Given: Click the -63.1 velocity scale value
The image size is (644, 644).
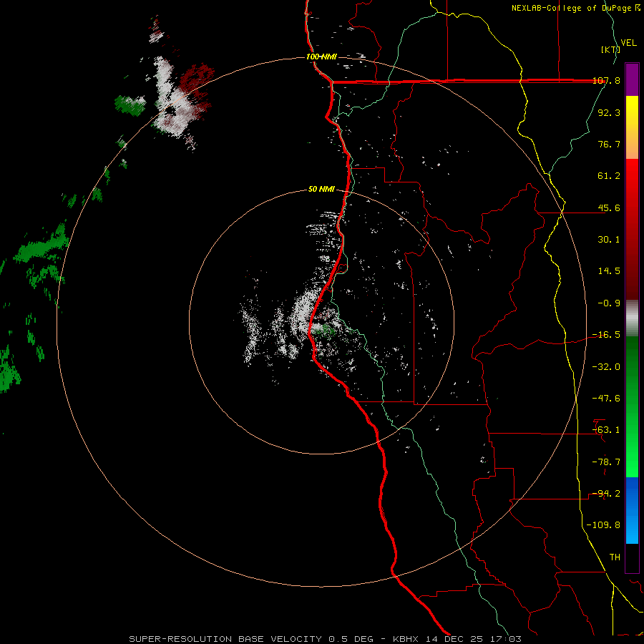Looking at the screenshot, I should (x=606, y=430).
